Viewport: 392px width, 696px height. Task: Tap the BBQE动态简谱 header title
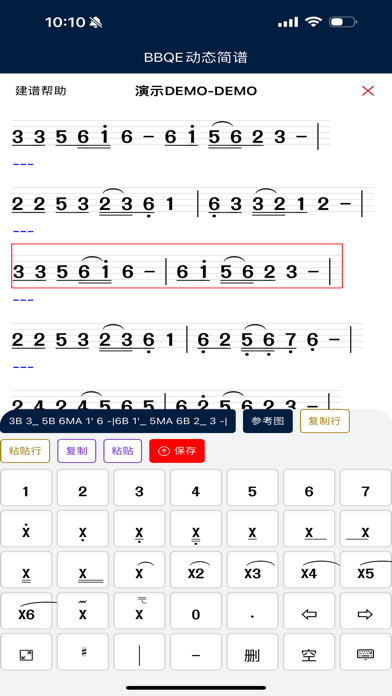click(x=196, y=57)
